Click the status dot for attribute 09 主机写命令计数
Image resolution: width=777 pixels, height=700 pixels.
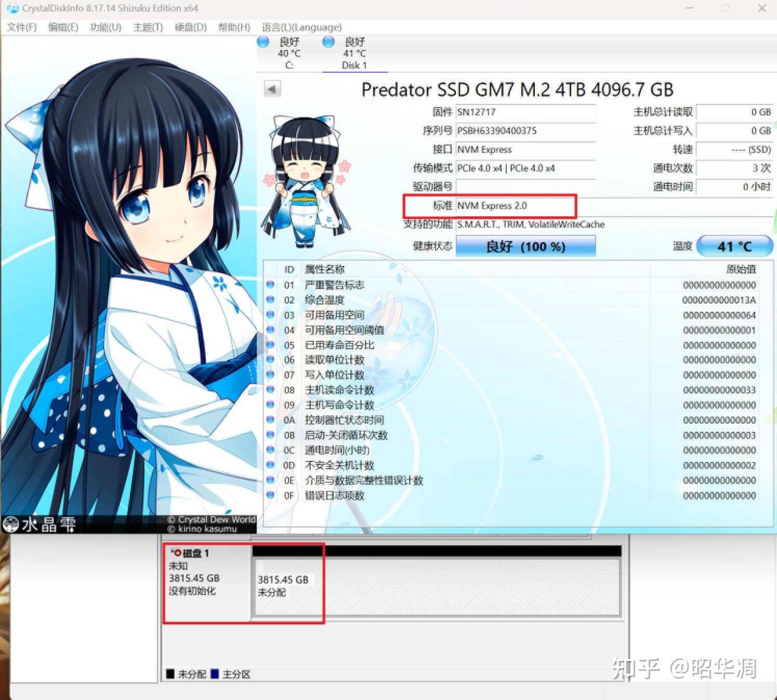pos(270,405)
